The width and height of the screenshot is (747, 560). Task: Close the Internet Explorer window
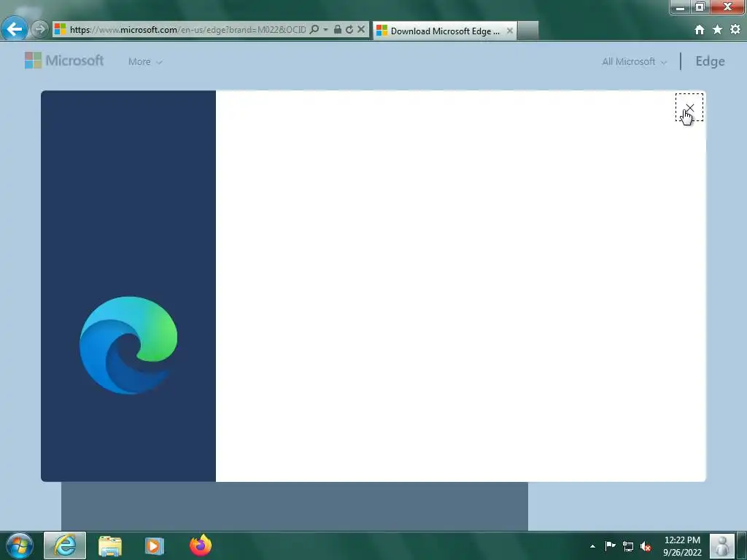[x=727, y=7]
